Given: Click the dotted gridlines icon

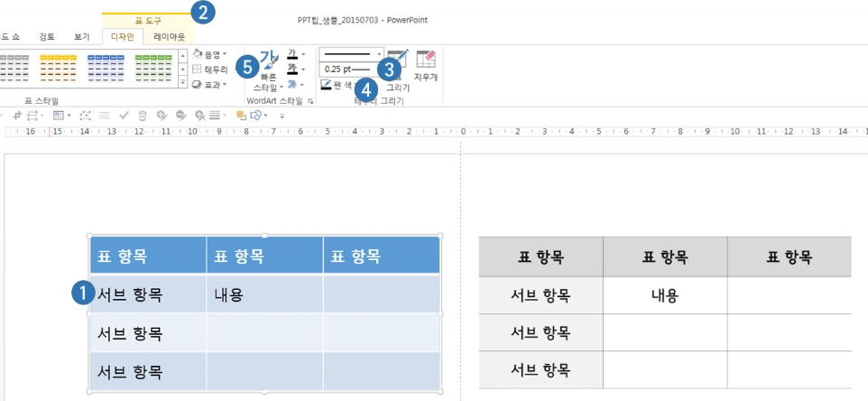Looking at the screenshot, I should pos(104,116).
